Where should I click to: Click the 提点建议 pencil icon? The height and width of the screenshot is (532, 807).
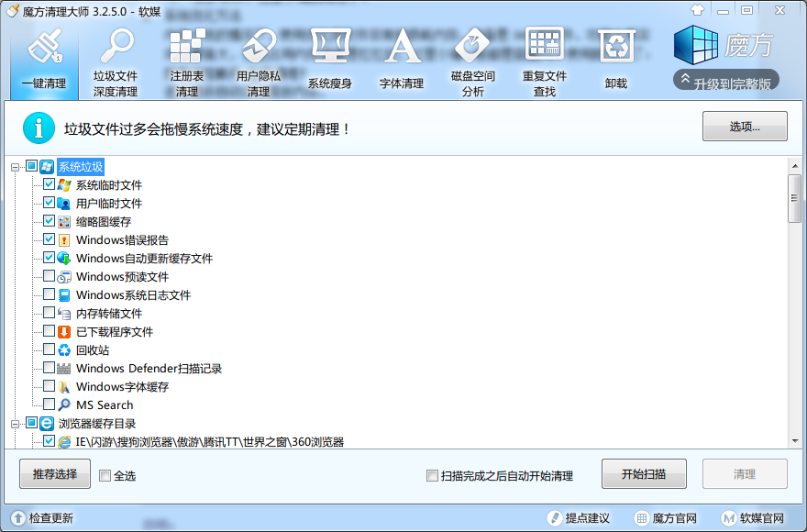(554, 518)
